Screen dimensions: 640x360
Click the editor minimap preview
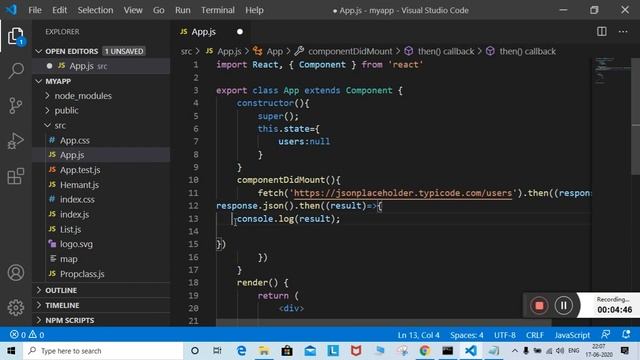pyautogui.click(x=611, y=70)
